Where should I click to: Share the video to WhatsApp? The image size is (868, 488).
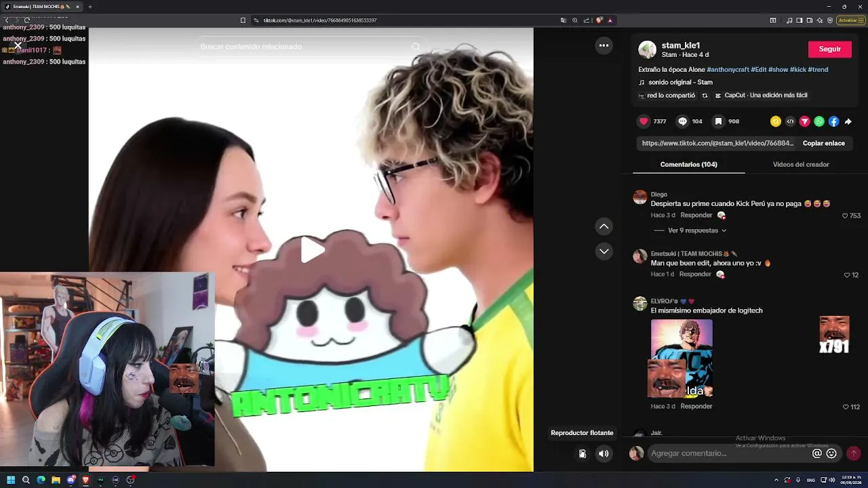(x=819, y=121)
